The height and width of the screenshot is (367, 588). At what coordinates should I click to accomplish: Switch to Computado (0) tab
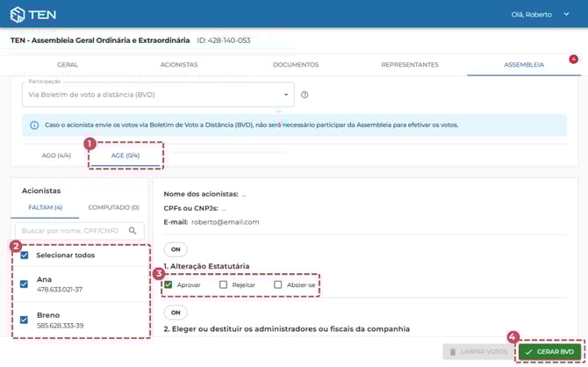(111, 207)
